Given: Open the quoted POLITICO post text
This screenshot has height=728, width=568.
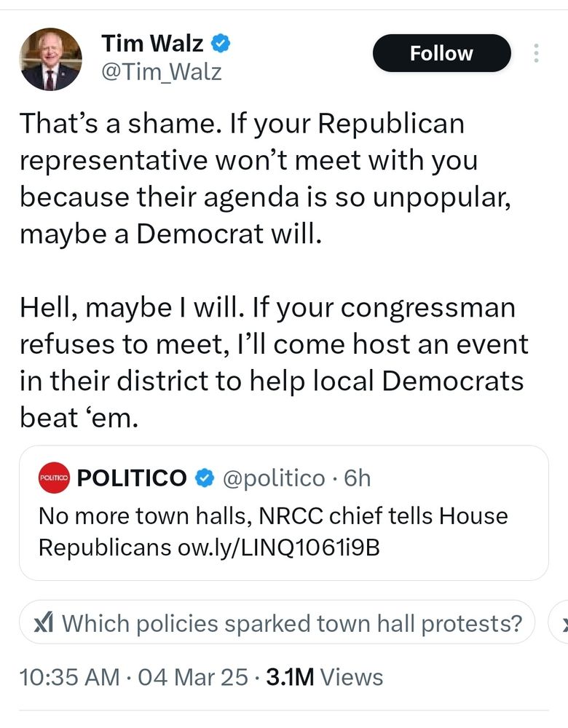Looking at the screenshot, I should click(x=273, y=517).
